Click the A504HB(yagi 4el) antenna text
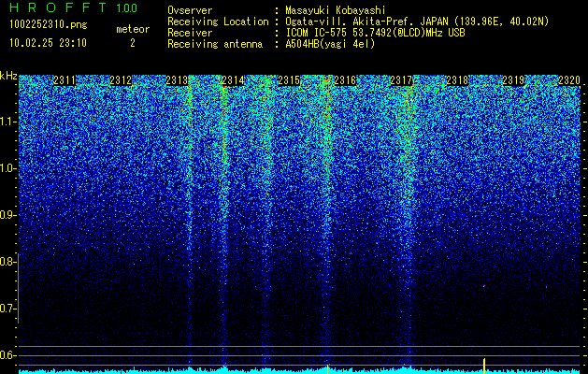The image size is (588, 374). (330, 44)
